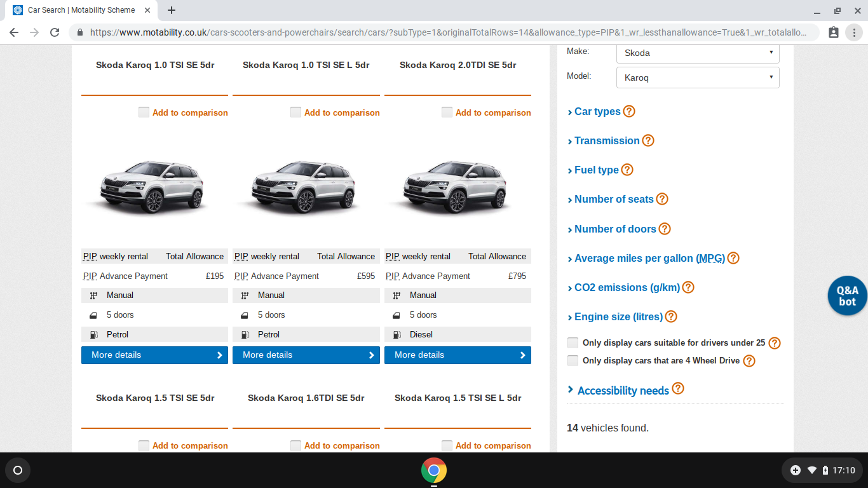The width and height of the screenshot is (868, 488).
Task: Tick Add to comparison for Karoq 1.0 TSI SE L
Action: coord(295,112)
